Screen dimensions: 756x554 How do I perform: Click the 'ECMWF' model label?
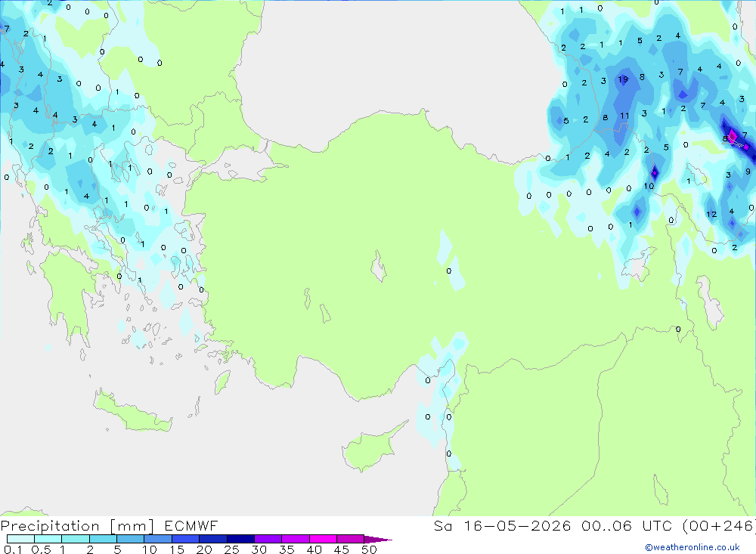(x=191, y=525)
